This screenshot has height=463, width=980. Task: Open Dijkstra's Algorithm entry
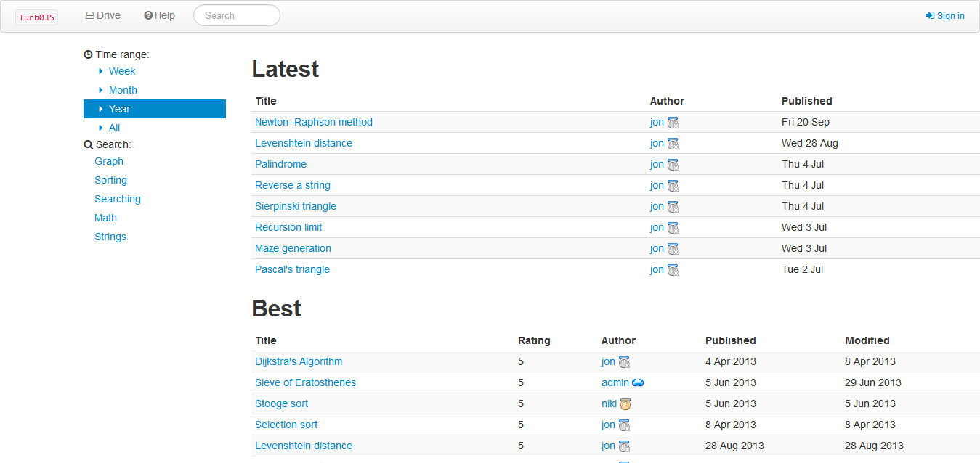[x=299, y=361]
